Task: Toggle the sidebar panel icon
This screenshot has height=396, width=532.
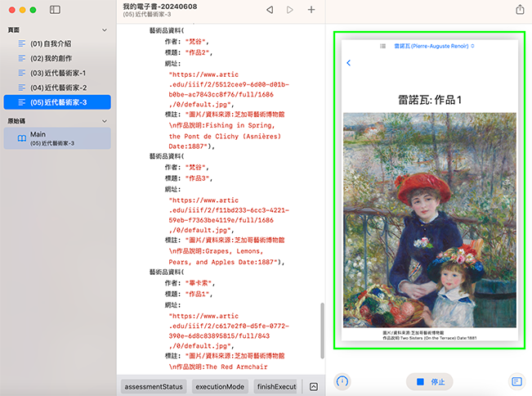Action: pyautogui.click(x=55, y=10)
